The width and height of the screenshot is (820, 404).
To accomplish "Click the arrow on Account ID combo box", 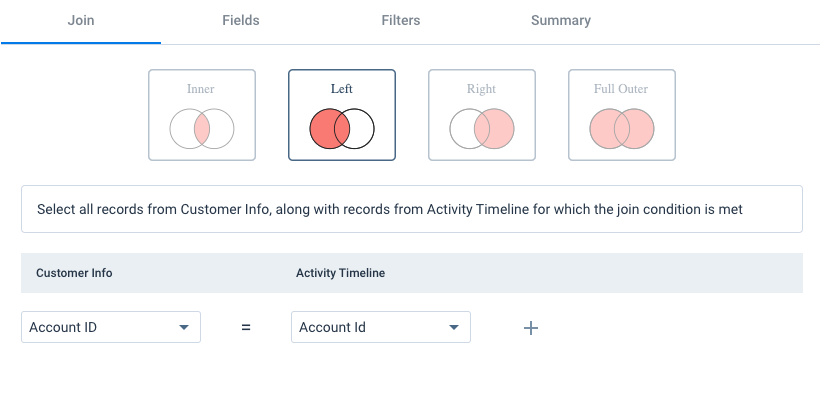I will (184, 328).
